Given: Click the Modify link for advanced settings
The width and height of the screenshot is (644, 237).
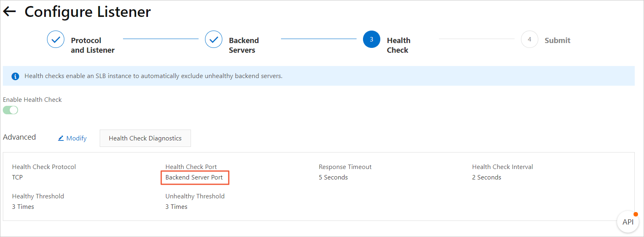Looking at the screenshot, I should (x=76, y=138).
